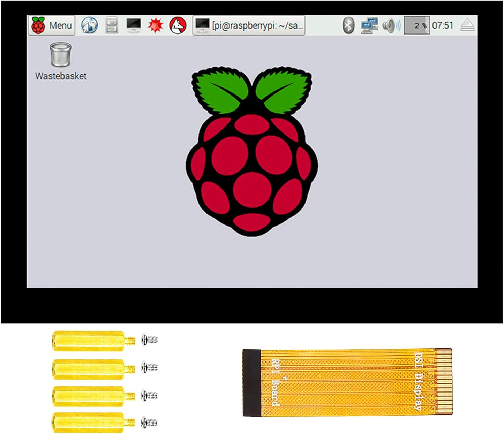This screenshot has height=434, width=504.
Task: Launch the web browser globe icon
Action: 89,25
